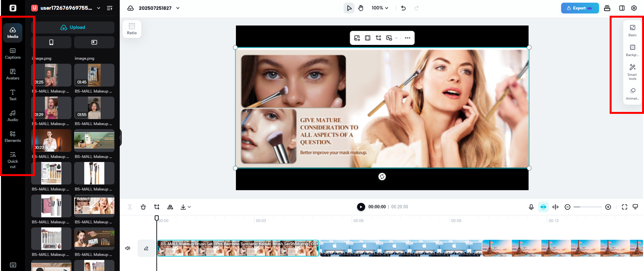Click the timeline zoom slider track
Screen dimensions: 644x271
pos(588,207)
